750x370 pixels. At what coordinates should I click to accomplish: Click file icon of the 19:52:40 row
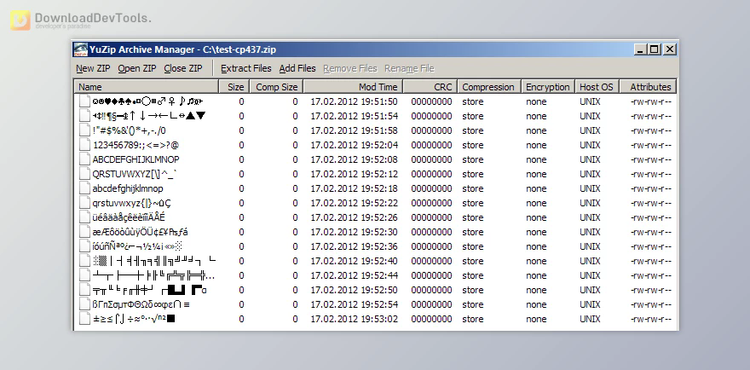pyautogui.click(x=85, y=261)
